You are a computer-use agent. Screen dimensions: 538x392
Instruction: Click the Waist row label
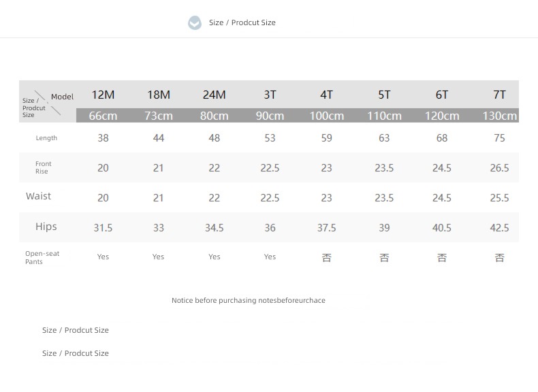point(38,196)
